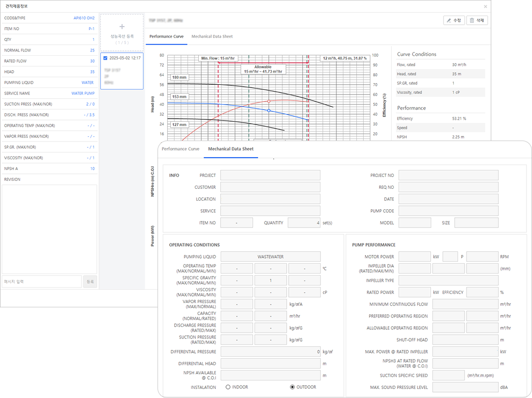532x398 pixels.
Task: Focus the CUSTOMER text field
Action: pyautogui.click(x=270, y=187)
